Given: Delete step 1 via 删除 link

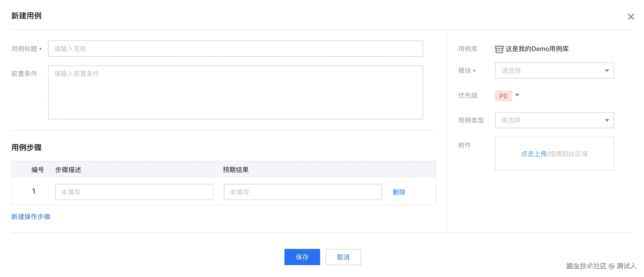Looking at the screenshot, I should click(x=399, y=192).
